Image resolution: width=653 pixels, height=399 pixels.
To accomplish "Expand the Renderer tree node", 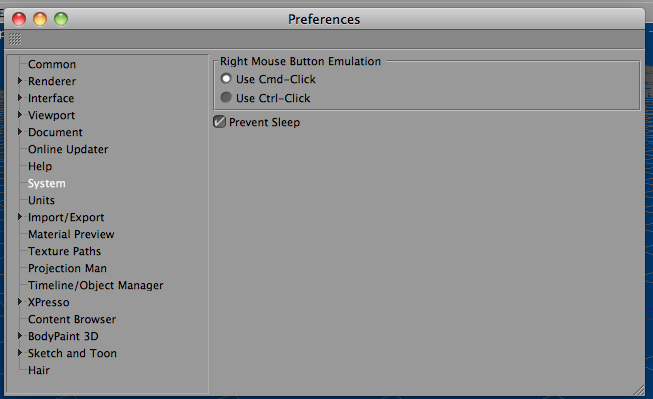I will [x=20, y=81].
